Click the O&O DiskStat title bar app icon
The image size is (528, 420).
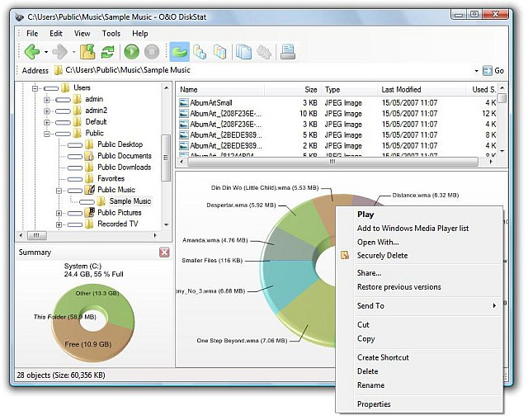click(20, 17)
